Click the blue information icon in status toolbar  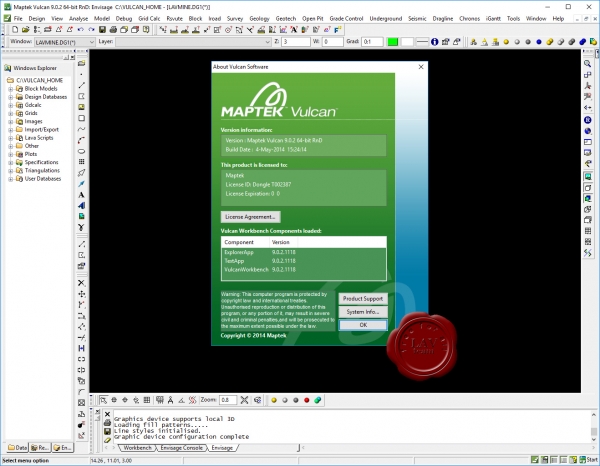point(434,42)
